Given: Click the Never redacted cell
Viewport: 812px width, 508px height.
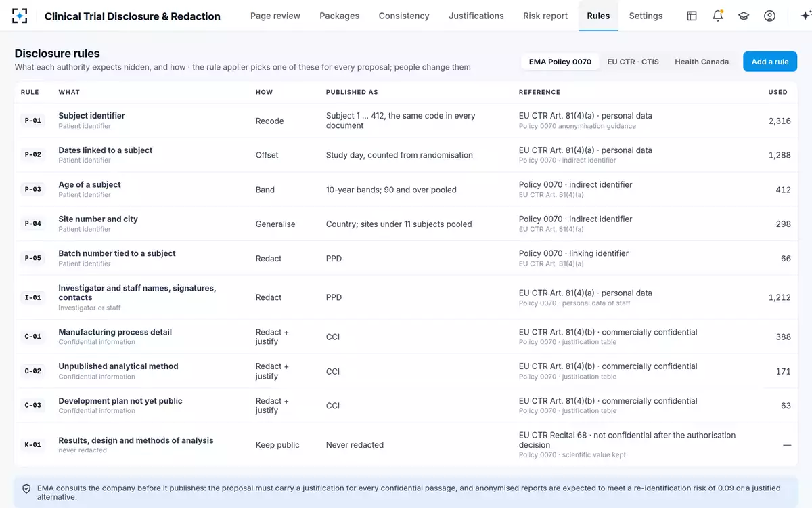Looking at the screenshot, I should tap(355, 445).
